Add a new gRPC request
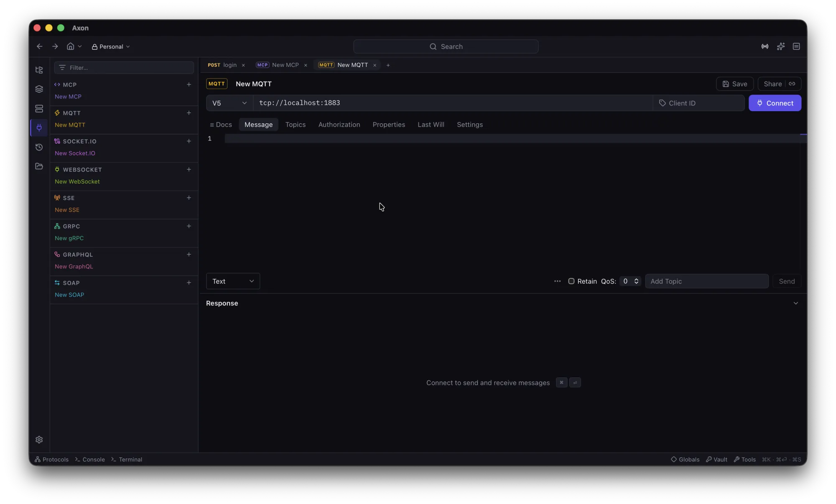The image size is (836, 504). click(189, 226)
